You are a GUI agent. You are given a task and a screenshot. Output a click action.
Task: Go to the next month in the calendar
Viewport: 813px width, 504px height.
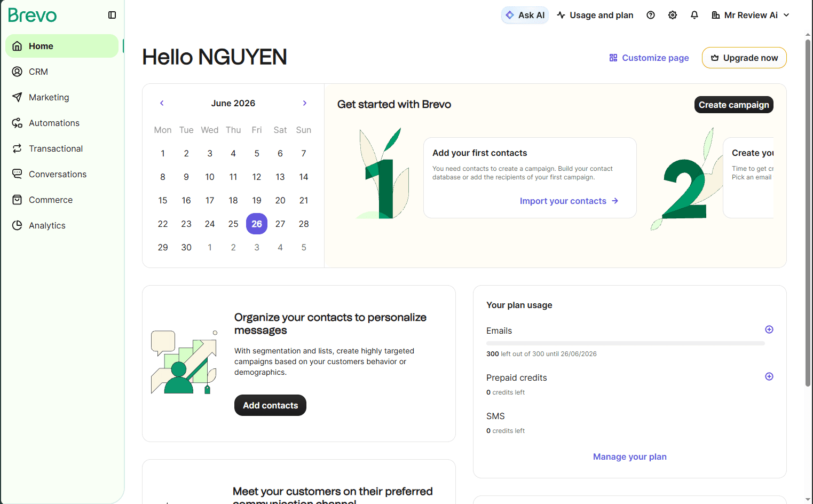pyautogui.click(x=305, y=103)
